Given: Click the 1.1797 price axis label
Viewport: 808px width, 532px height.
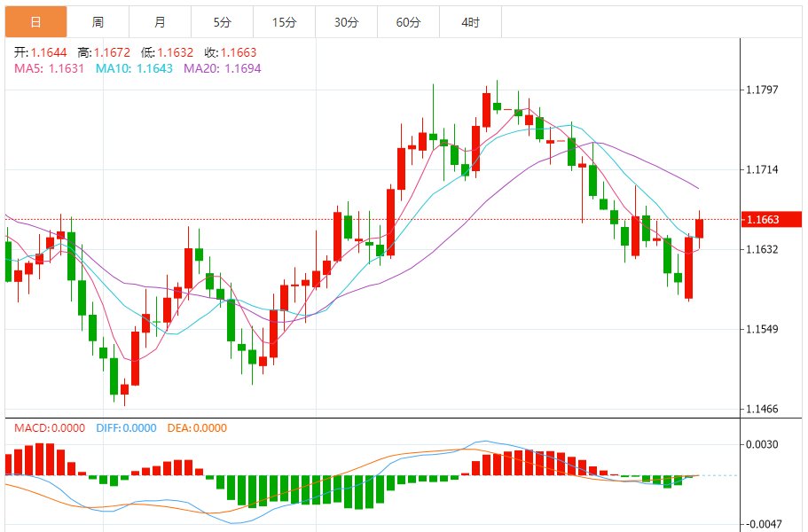Looking at the screenshot, I should tap(763, 90).
